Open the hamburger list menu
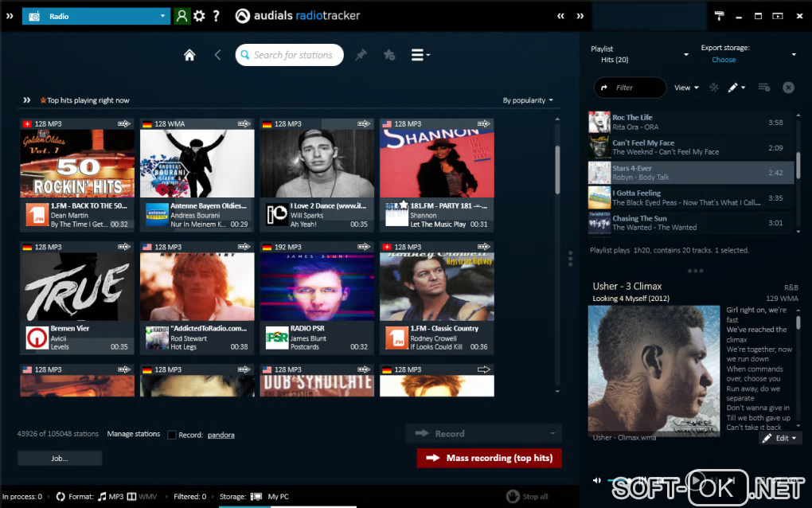The image size is (812, 508). point(420,55)
